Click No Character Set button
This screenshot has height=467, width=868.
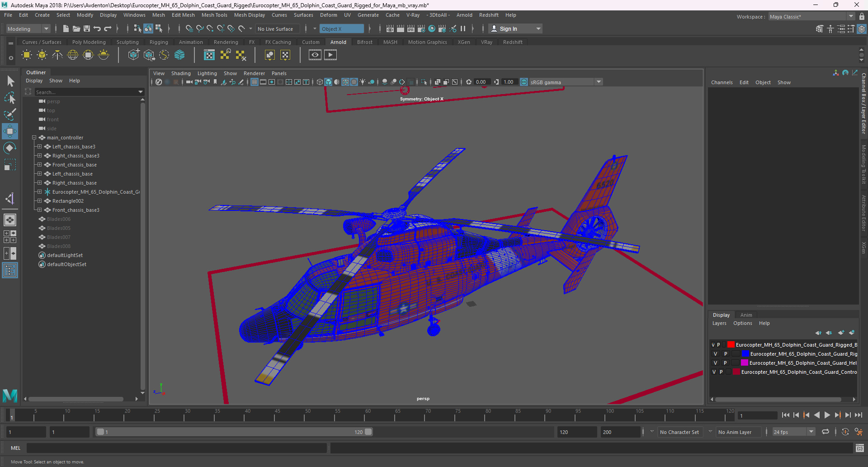679,432
